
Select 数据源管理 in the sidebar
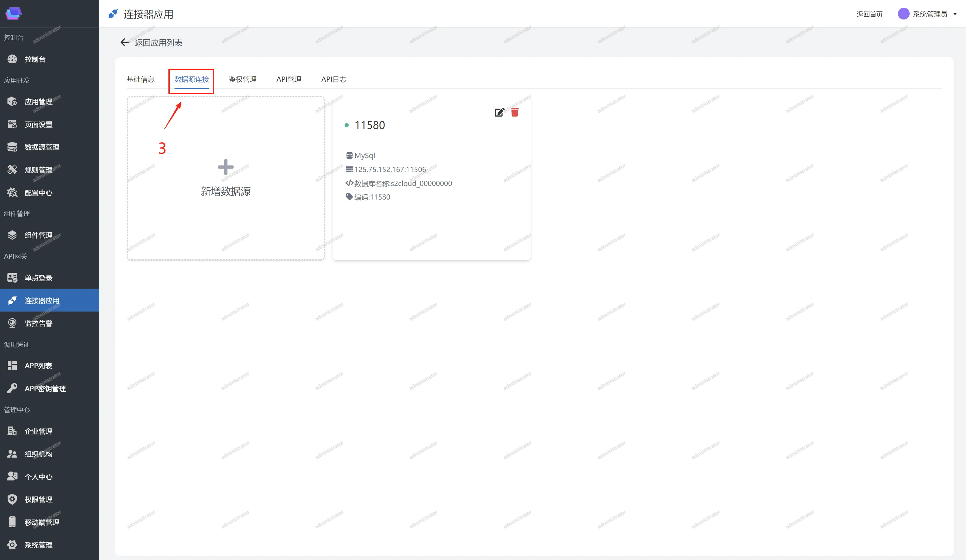[x=42, y=147]
